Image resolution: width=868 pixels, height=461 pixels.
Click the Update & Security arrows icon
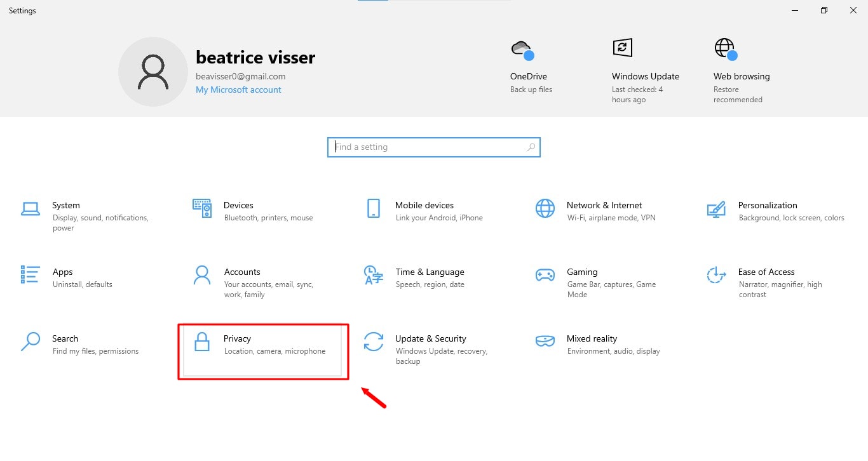[373, 342]
